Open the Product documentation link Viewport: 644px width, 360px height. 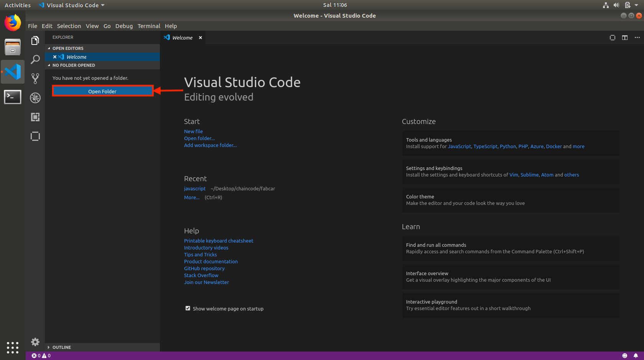click(211, 261)
